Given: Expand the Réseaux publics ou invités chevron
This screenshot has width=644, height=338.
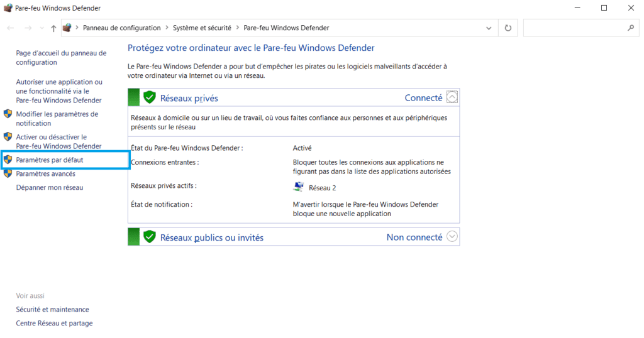Looking at the screenshot, I should [452, 237].
